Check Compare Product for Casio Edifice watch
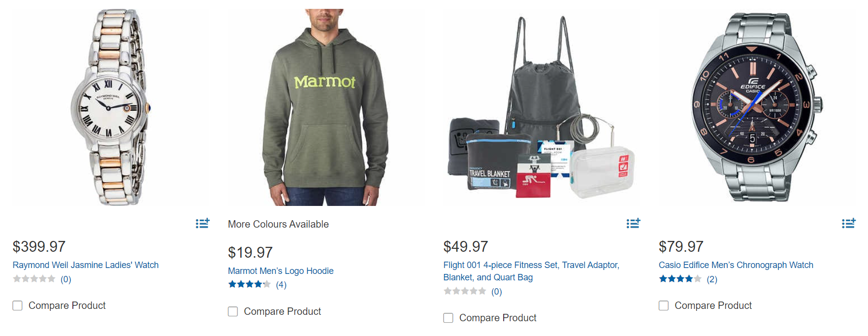Viewport: 868px width, 336px height. pyautogui.click(x=664, y=305)
